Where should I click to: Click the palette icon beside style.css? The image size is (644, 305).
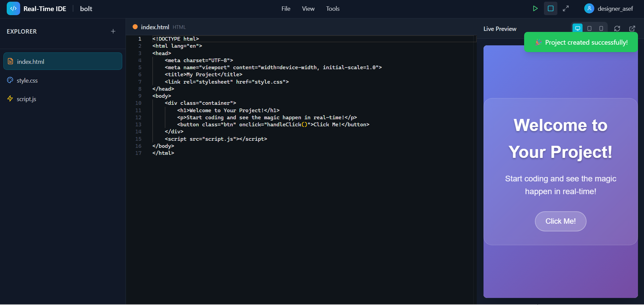(x=10, y=80)
